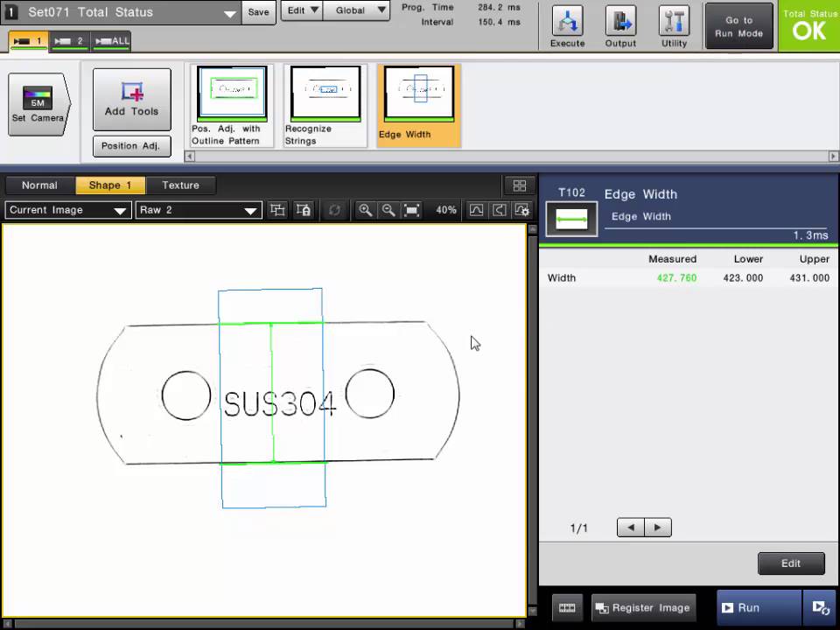Open the profile graph settings icon
Viewport: 840px width, 630px height.
tap(522, 210)
